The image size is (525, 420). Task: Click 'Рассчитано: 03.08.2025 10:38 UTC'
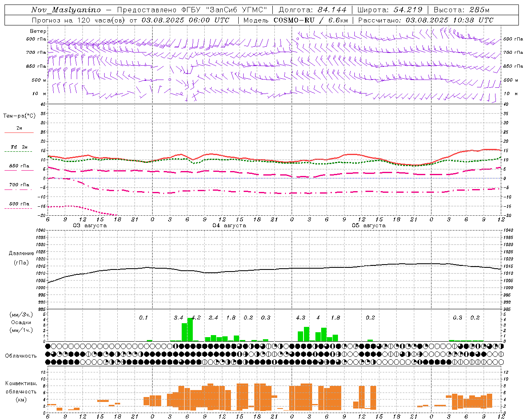(x=426, y=20)
